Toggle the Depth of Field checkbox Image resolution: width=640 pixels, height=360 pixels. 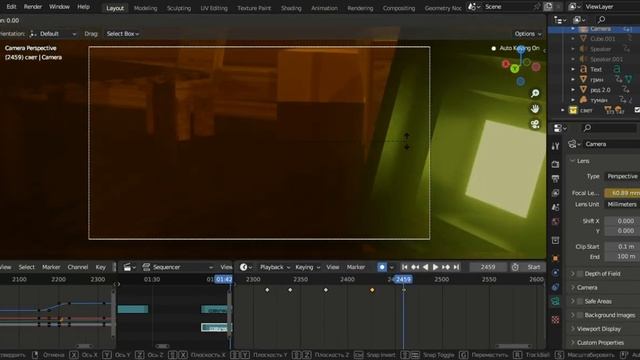point(580,273)
